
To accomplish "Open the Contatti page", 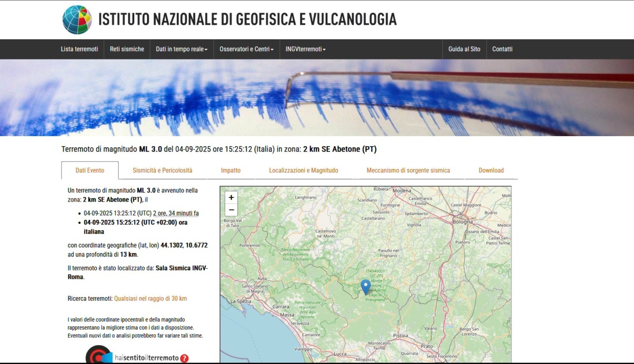I will click(502, 49).
